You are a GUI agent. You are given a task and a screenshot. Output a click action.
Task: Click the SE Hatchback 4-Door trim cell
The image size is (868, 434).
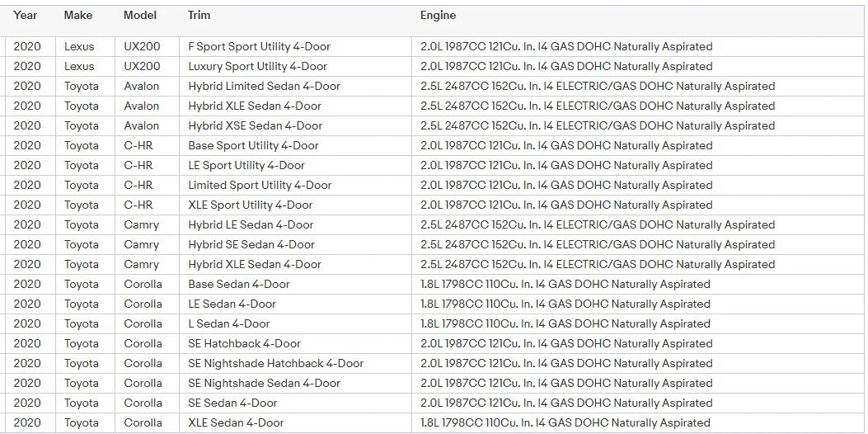[244, 344]
